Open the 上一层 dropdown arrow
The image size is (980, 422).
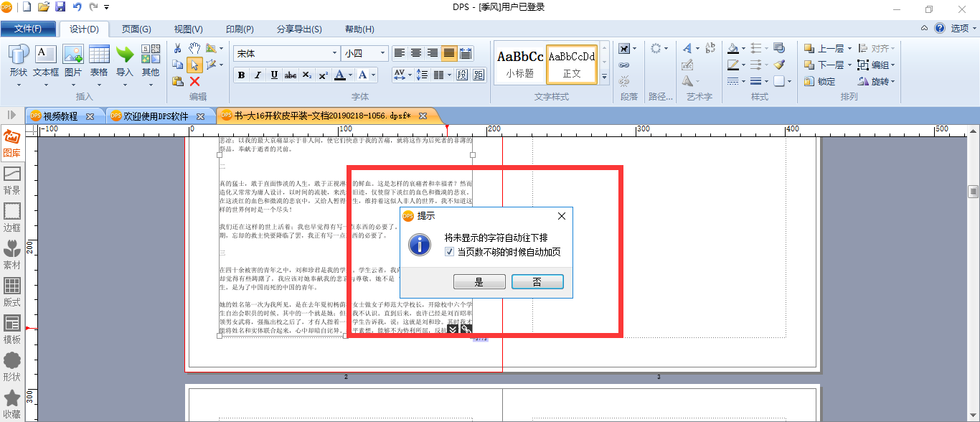point(849,49)
